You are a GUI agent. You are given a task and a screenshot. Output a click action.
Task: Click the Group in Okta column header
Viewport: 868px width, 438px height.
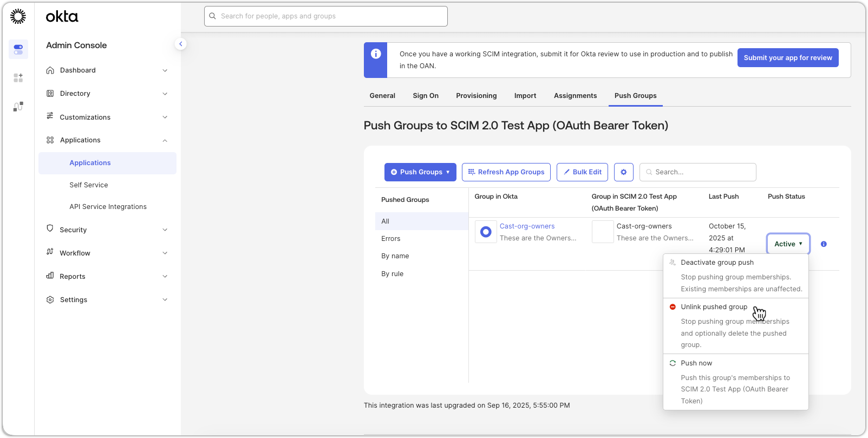pyautogui.click(x=496, y=197)
